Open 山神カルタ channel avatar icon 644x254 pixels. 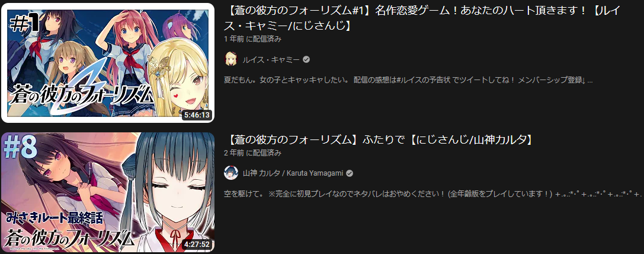pos(231,173)
